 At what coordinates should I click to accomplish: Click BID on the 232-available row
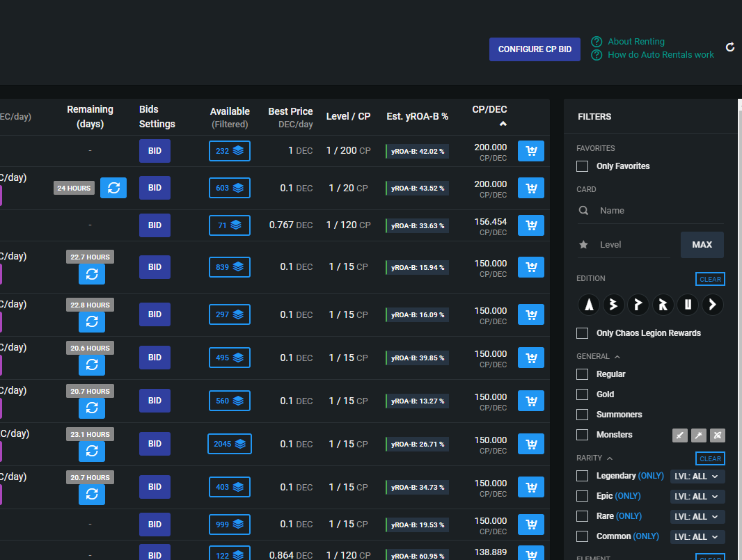pos(155,151)
